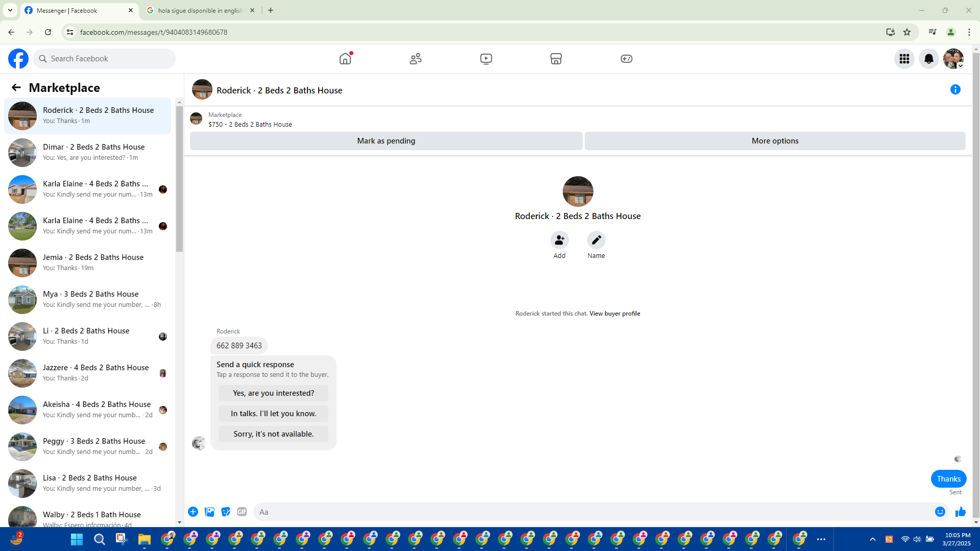Viewport: 980px width, 551px height.
Task: Open the Friends icon in top navigation
Action: point(416,59)
